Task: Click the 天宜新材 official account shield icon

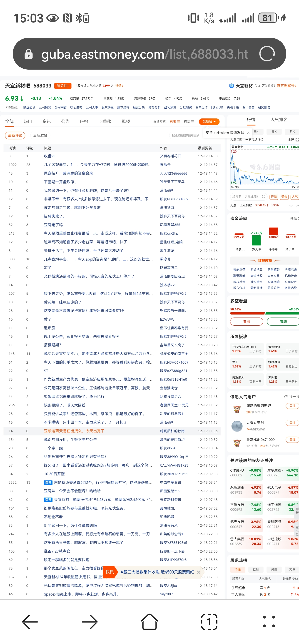Action: coord(231,86)
